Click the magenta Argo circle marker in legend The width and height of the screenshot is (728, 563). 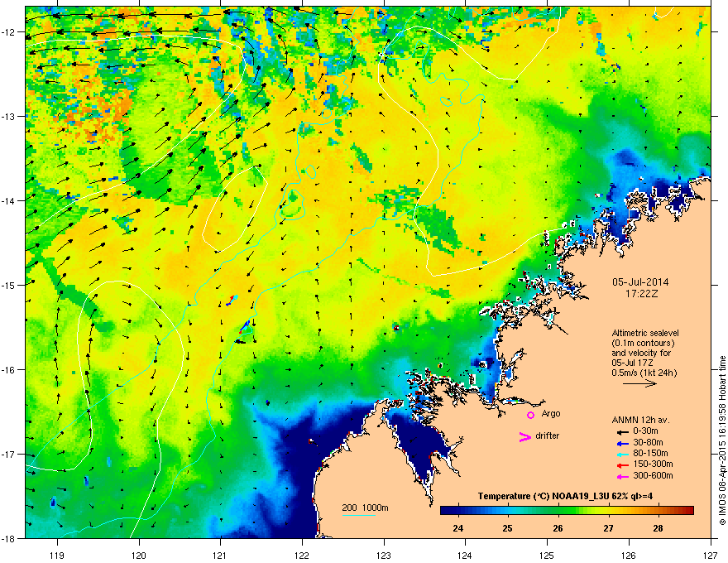tap(530, 415)
